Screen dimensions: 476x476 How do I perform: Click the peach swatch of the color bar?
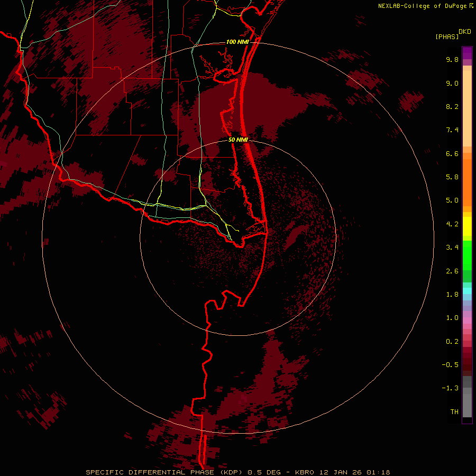click(467, 108)
